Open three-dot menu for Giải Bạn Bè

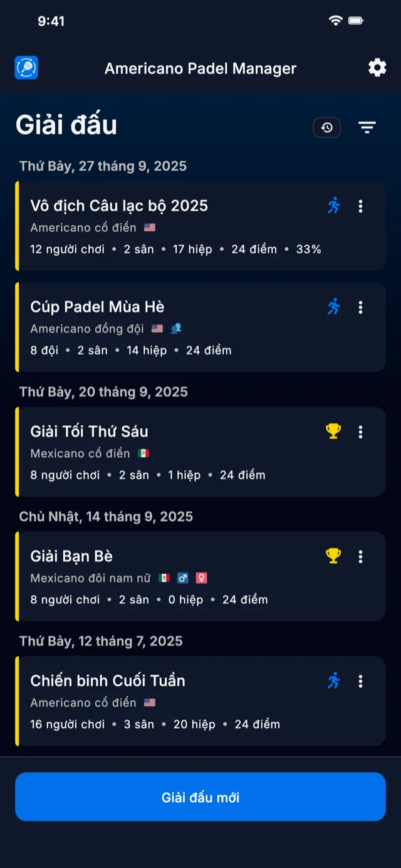pyautogui.click(x=360, y=556)
